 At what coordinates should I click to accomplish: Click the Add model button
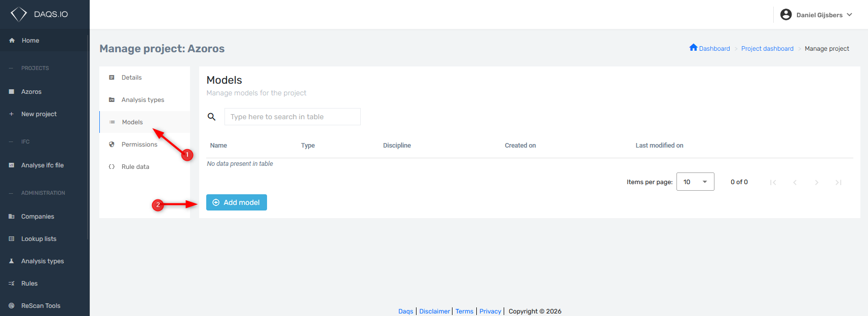(237, 202)
